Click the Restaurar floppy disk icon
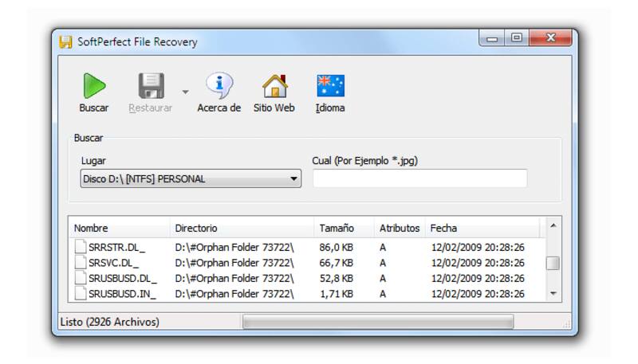 point(150,86)
